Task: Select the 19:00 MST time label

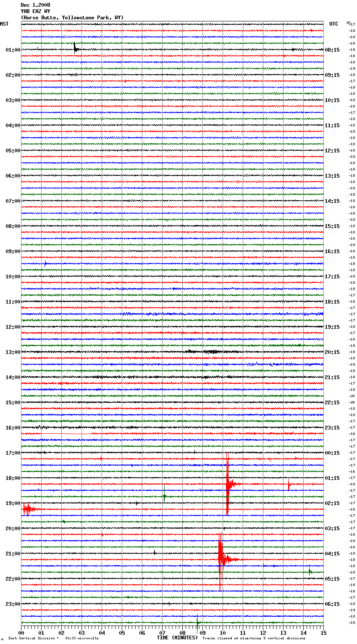Action: tap(13, 503)
